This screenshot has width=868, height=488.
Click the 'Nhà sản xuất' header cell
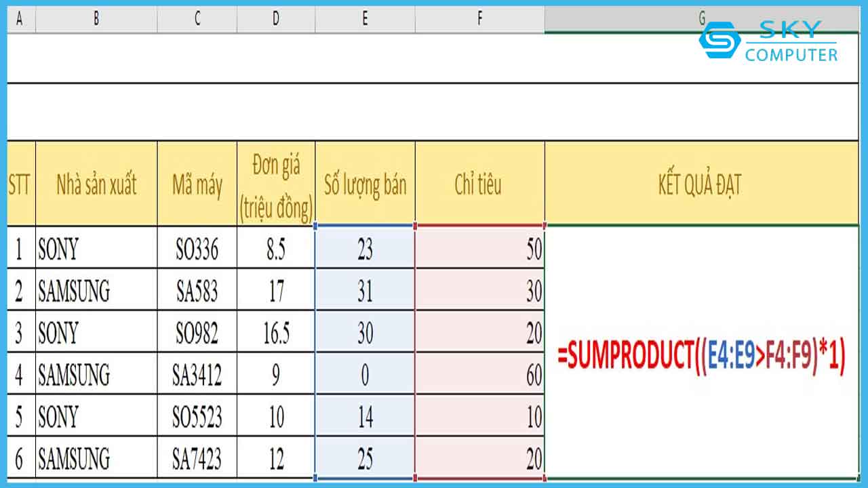(x=96, y=184)
